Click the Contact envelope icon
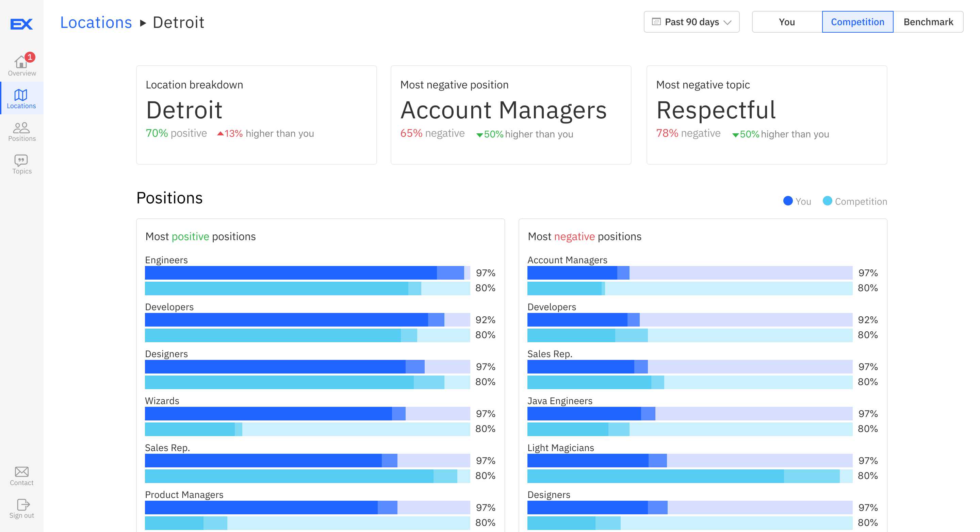 21,472
